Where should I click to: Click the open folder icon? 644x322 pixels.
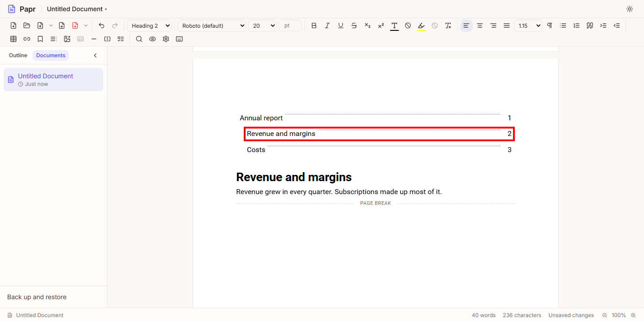[x=27, y=25]
